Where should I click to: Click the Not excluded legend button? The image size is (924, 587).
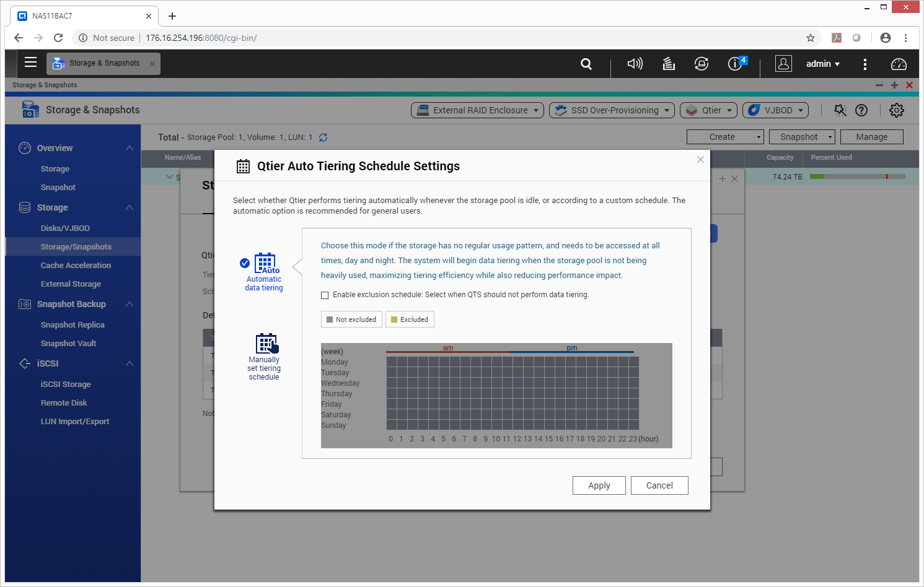click(351, 320)
